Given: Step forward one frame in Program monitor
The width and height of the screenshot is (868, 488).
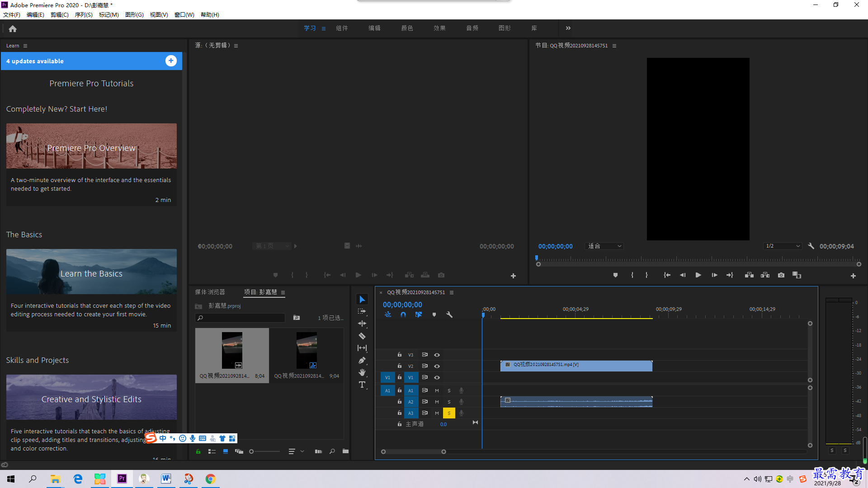Looking at the screenshot, I should pyautogui.click(x=714, y=275).
